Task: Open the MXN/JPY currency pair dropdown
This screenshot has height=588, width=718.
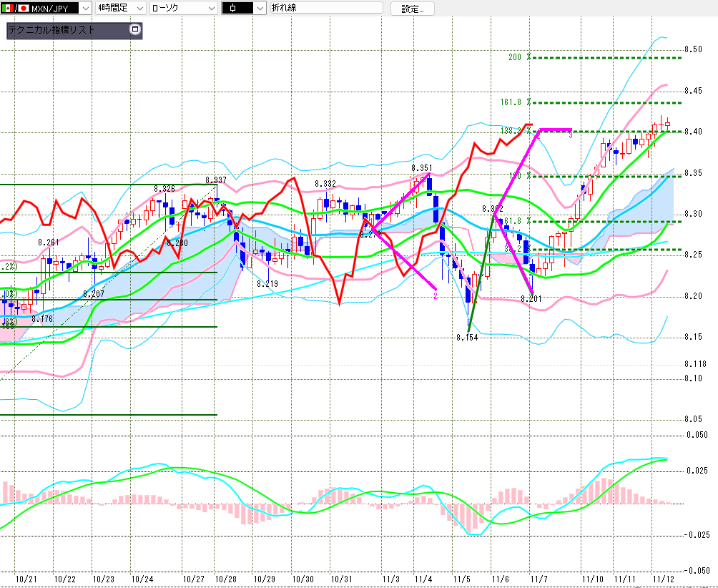Action: point(84,9)
